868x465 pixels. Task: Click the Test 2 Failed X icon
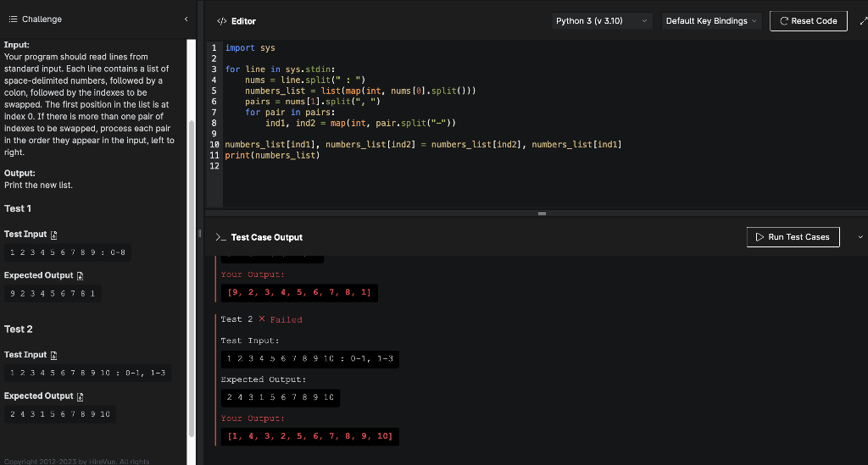click(262, 319)
